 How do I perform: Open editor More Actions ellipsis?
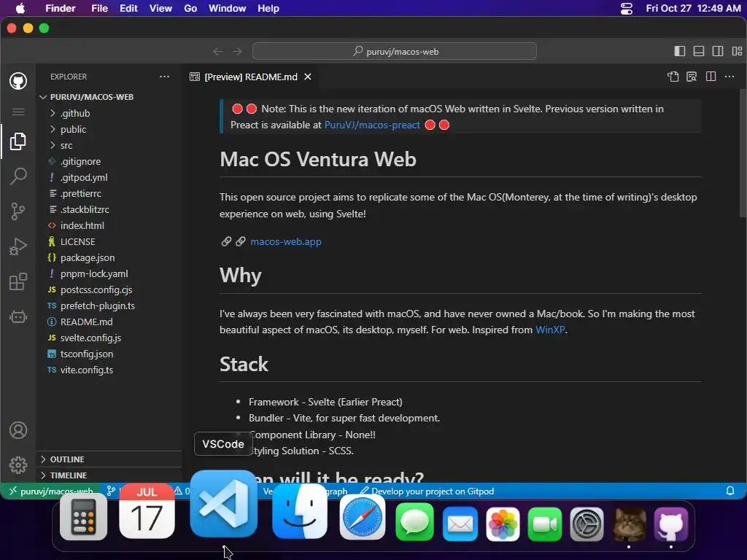tap(729, 77)
